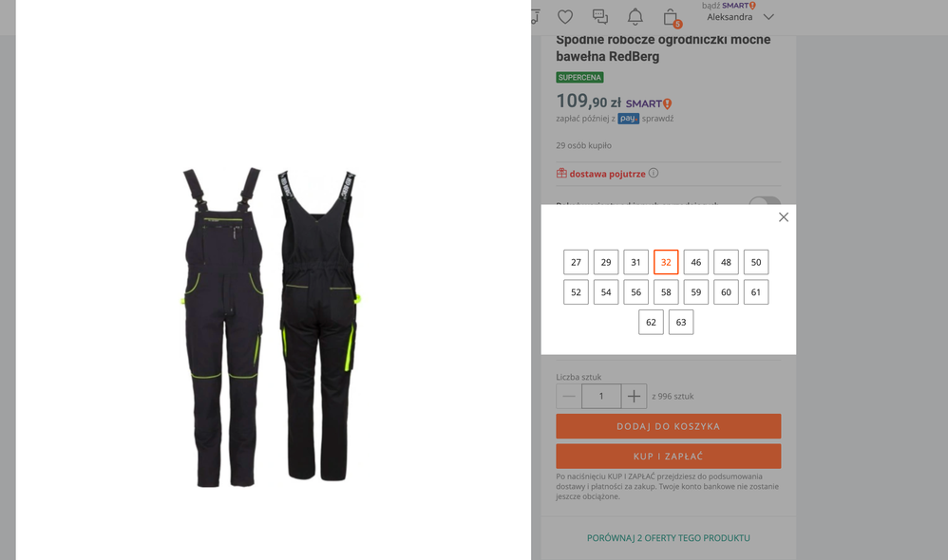The image size is (948, 560).
Task: Open PORÓWNAJ 2 OFERTY TEGO PRODUKTU link
Action: [x=669, y=537]
